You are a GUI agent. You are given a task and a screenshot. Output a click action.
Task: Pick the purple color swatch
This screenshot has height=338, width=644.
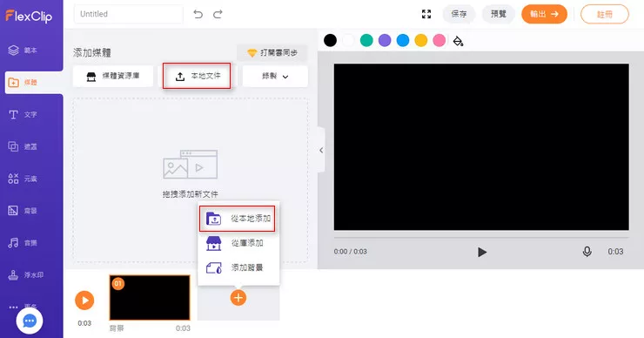coord(385,40)
